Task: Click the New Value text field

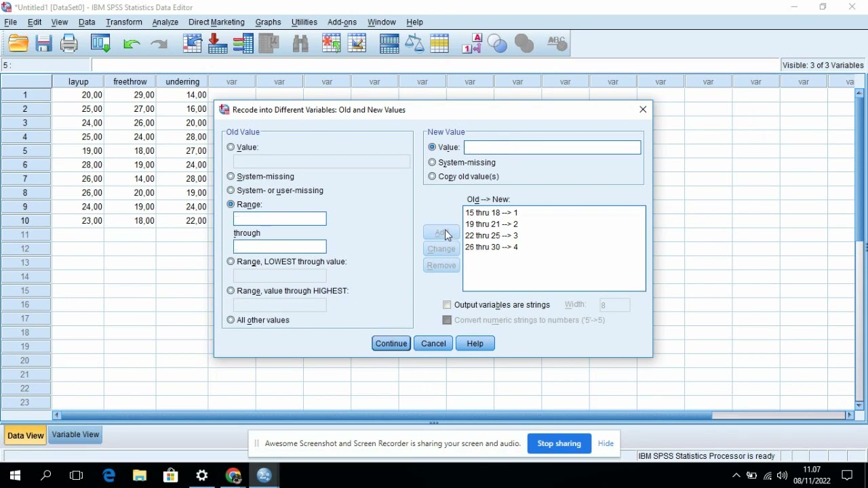Action: pos(553,147)
